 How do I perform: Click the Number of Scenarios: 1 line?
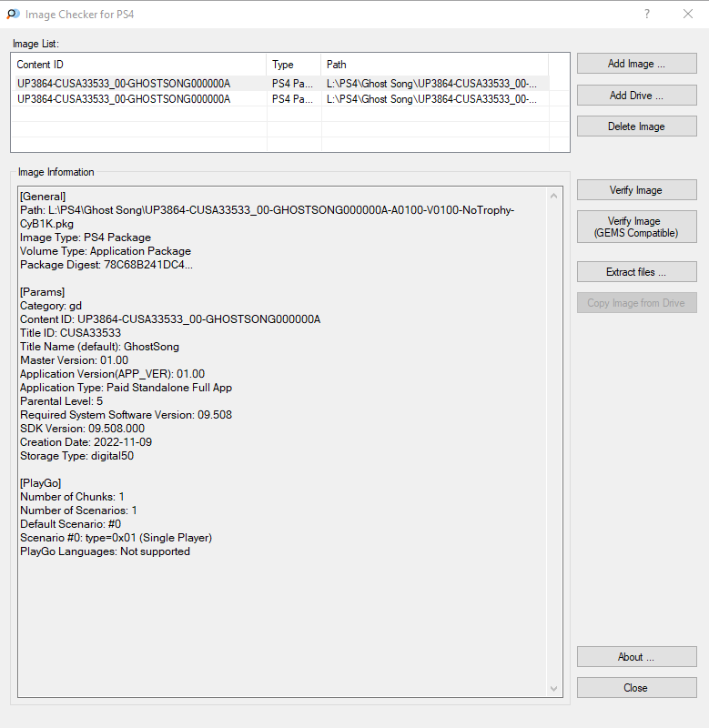coord(78,511)
